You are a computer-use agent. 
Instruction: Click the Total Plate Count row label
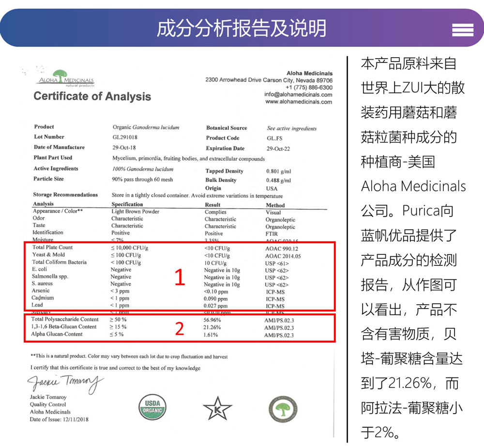coord(52,247)
